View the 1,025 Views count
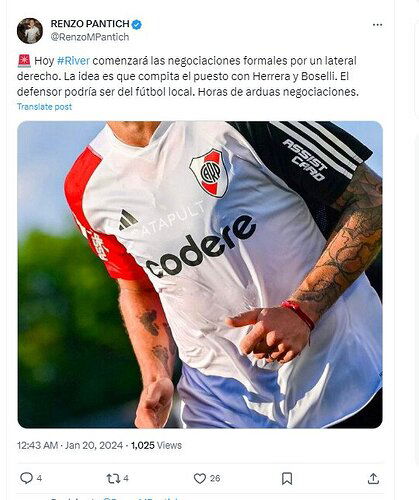419x500 pixels. (156, 445)
